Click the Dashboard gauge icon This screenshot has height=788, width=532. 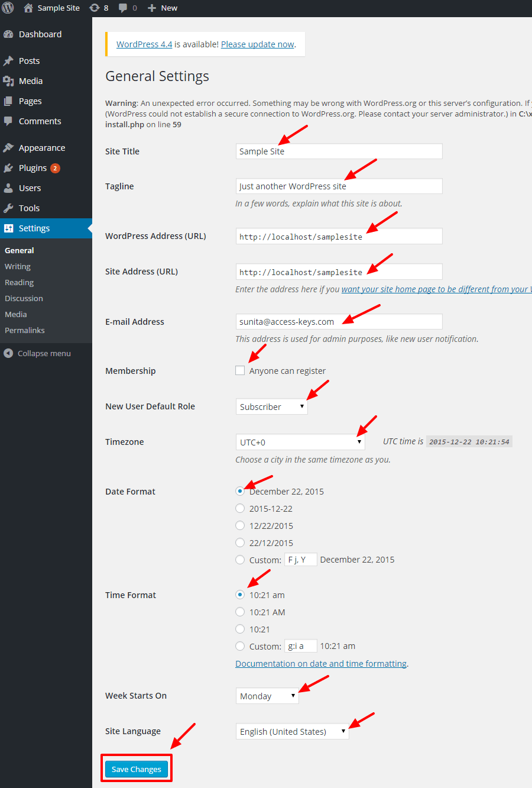(8, 34)
